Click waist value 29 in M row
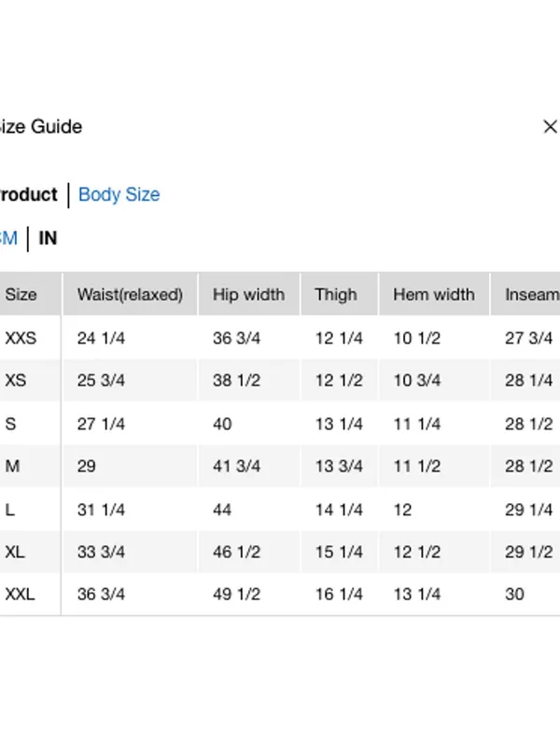560x745 pixels. [x=87, y=466]
